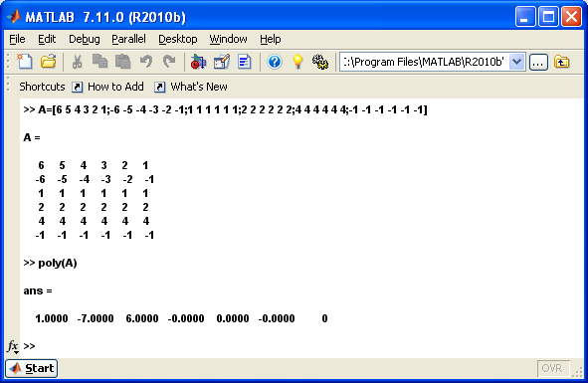Open the Parallel menu

pyautogui.click(x=128, y=39)
